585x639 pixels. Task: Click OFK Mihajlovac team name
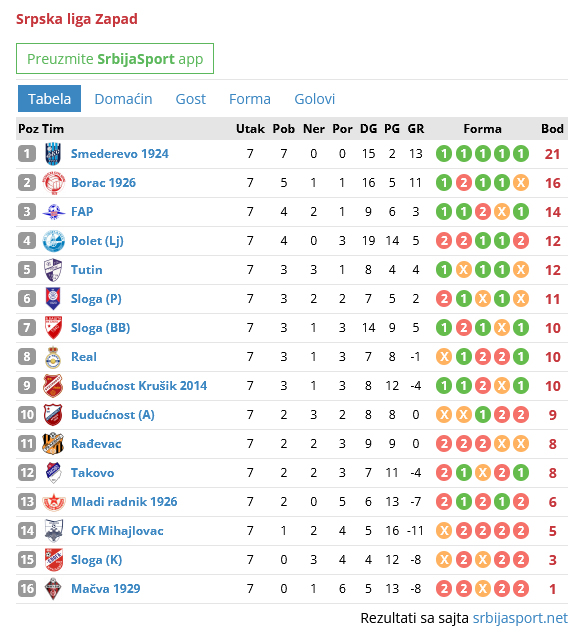[x=117, y=531]
